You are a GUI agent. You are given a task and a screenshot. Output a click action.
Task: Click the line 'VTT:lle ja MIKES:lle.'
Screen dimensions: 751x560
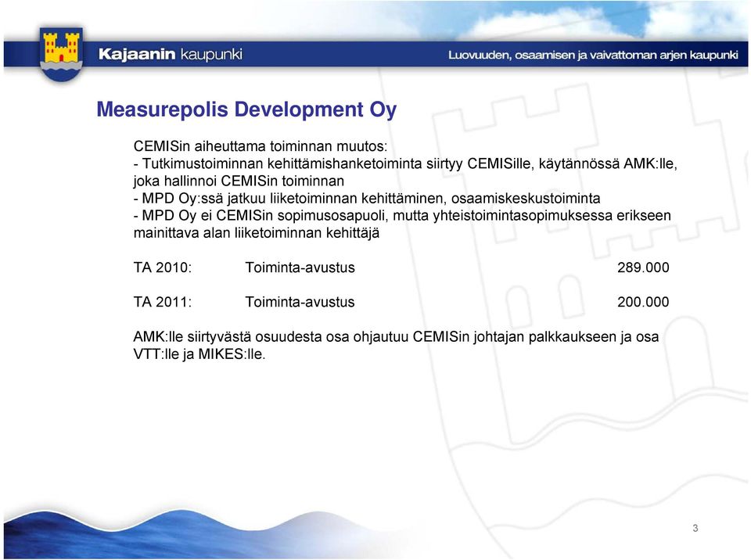click(x=199, y=354)
